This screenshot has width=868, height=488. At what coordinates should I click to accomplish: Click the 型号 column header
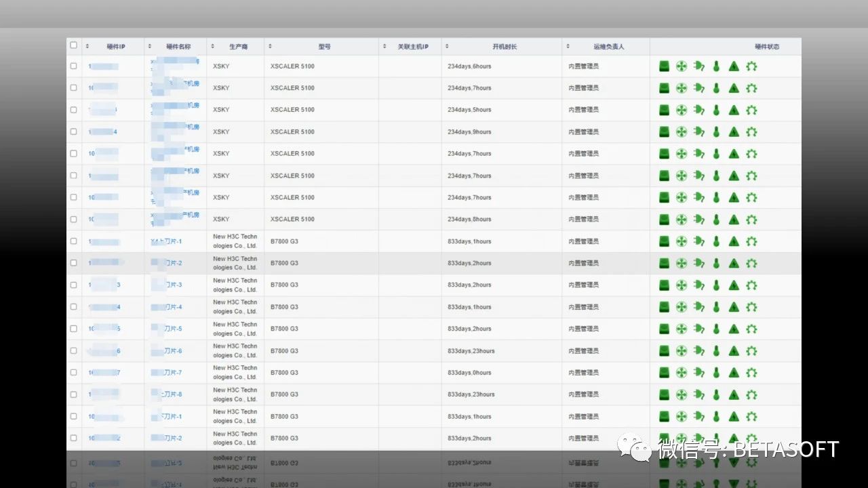pyautogui.click(x=324, y=47)
